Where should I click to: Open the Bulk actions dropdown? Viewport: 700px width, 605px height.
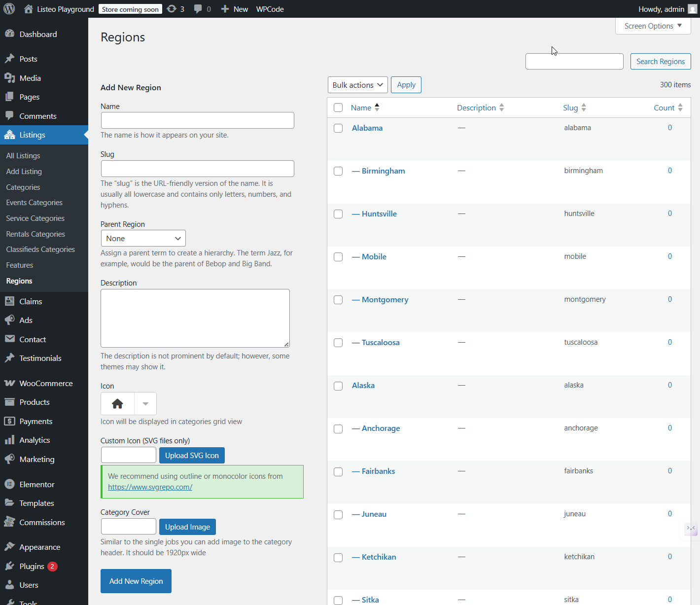point(357,85)
